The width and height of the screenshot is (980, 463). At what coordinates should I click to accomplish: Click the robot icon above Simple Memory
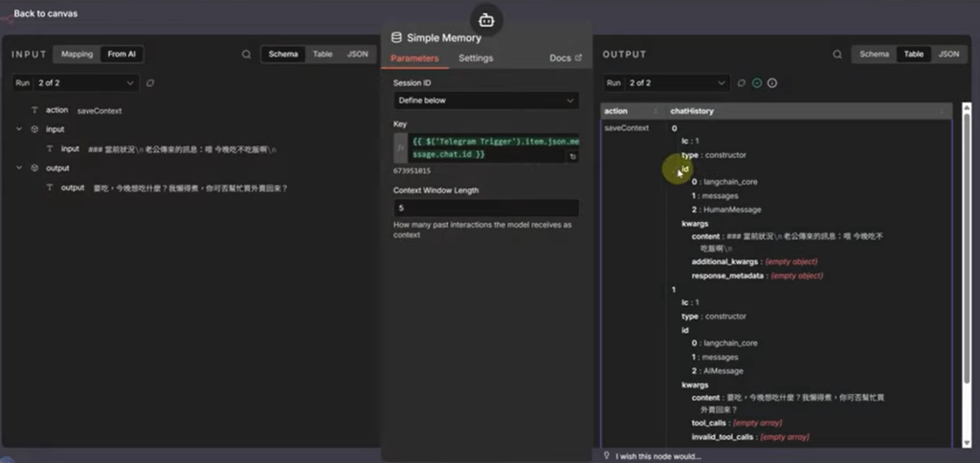click(486, 19)
